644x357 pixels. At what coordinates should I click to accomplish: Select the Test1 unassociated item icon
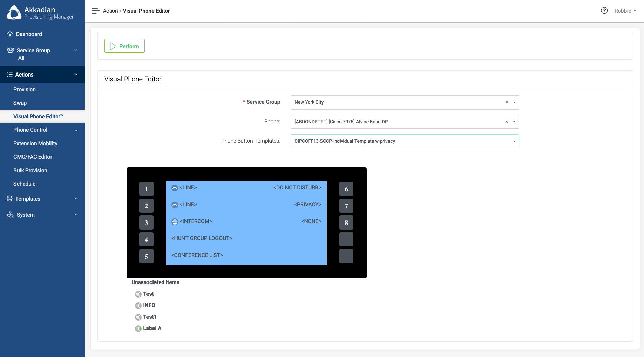click(138, 317)
